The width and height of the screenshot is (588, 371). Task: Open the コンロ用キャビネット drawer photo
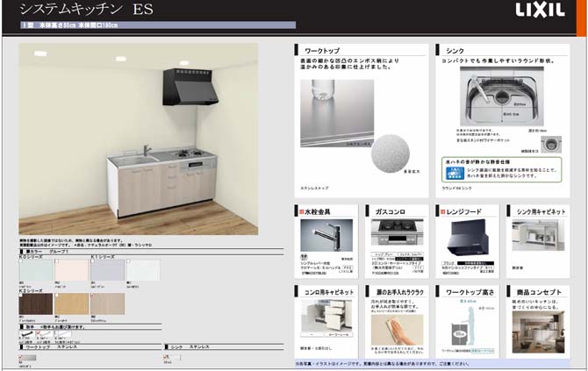tap(326, 316)
